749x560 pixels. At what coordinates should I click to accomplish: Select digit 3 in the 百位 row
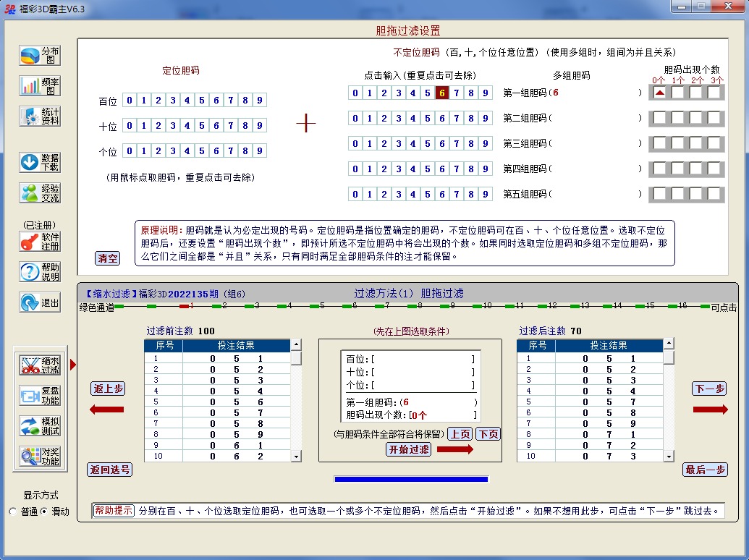172,101
